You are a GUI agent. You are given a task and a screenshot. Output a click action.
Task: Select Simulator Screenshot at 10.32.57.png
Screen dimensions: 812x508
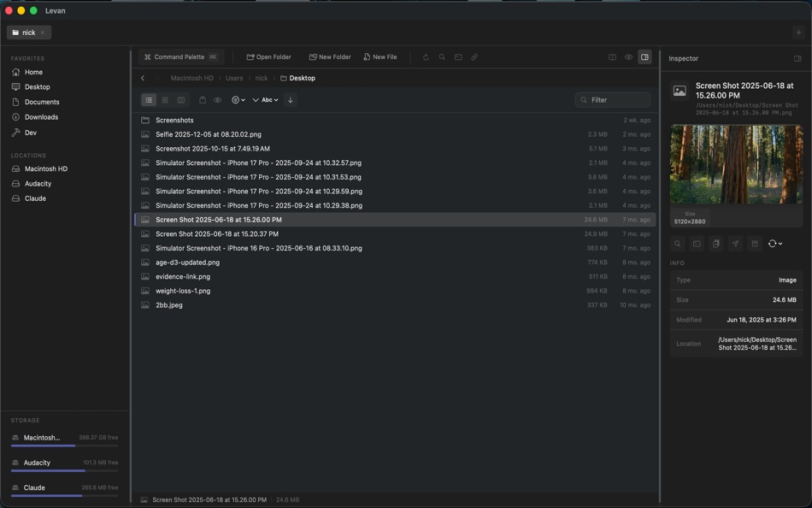click(395, 162)
